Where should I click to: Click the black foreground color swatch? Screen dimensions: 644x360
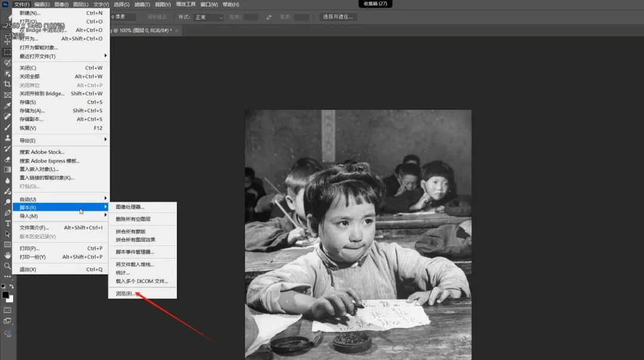(x=5, y=295)
